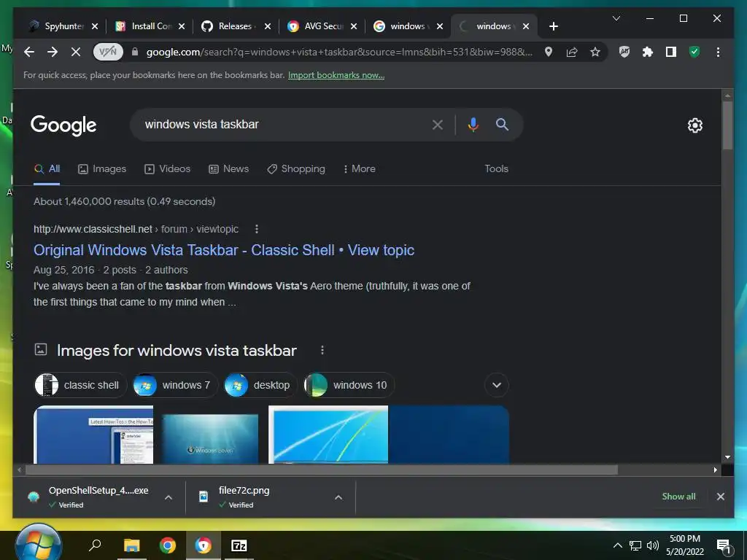Expand options for OpenShellSetup download
This screenshot has width=747, height=560.
(169, 497)
